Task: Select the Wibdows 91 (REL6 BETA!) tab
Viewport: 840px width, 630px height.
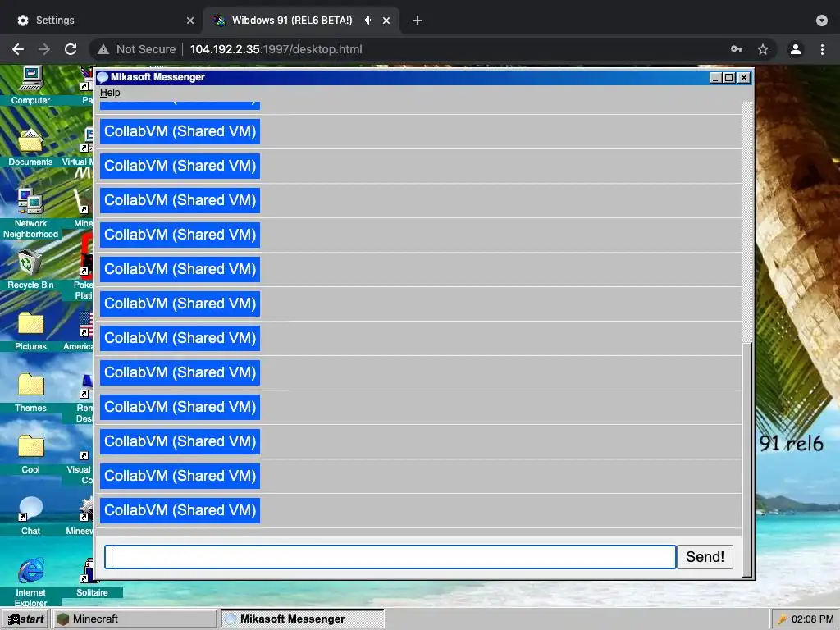Action: [292, 21]
